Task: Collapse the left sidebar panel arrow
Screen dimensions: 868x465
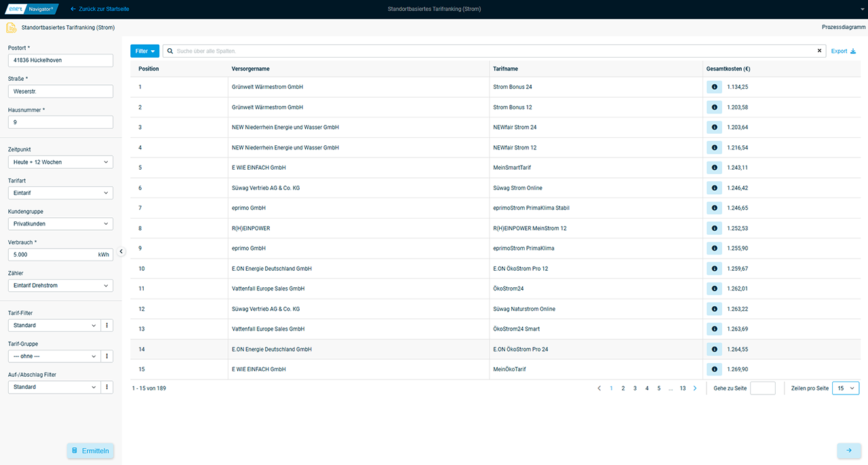Action: click(x=121, y=251)
